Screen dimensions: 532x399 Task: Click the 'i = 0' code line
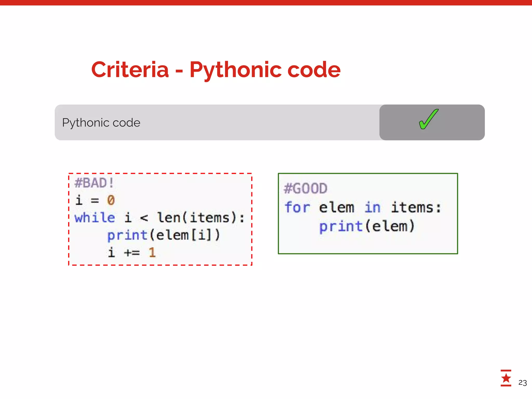pyautogui.click(x=95, y=200)
